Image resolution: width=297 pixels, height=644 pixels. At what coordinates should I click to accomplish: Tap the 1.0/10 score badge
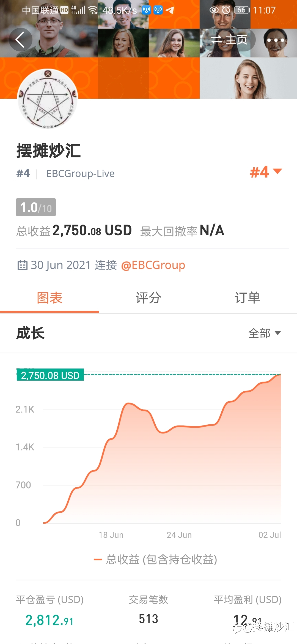(36, 207)
